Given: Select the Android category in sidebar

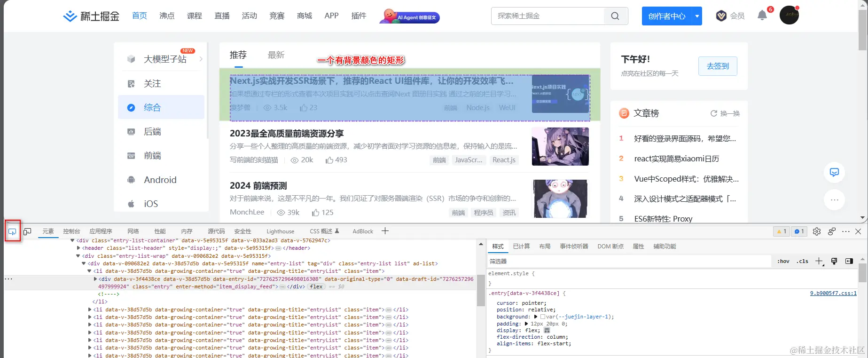Looking at the screenshot, I should pos(161,180).
